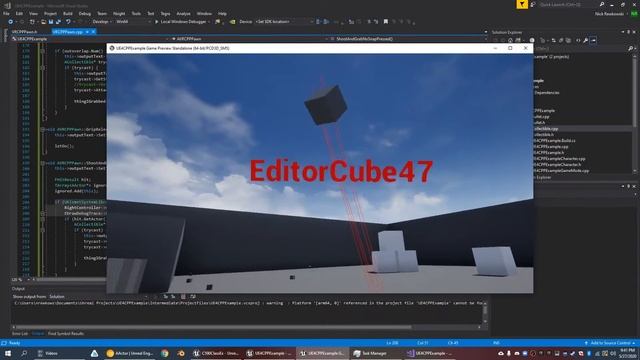Open the Window menu
The image size is (640, 360).
pos(204,13)
